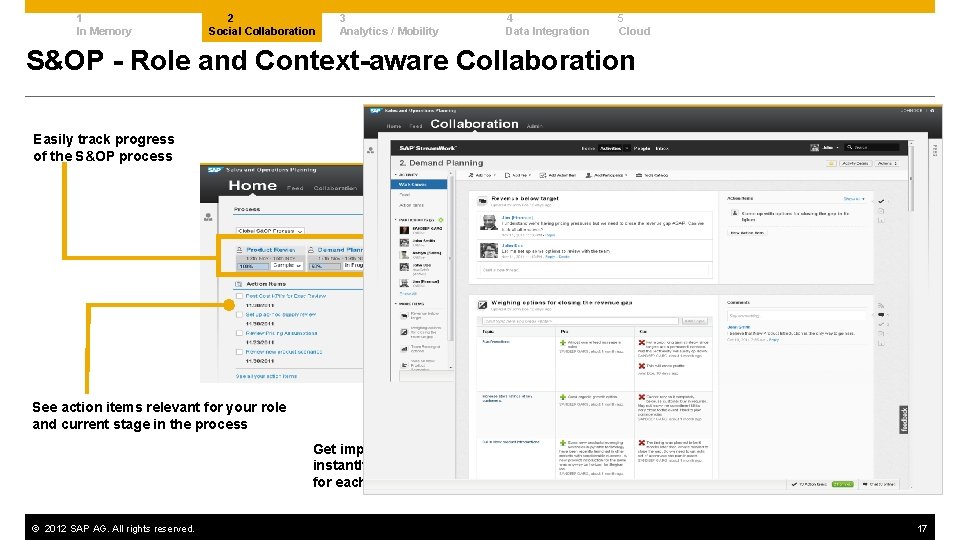The height and width of the screenshot is (540, 960).
Task: Open StreamWork People menu item
Action: pyautogui.click(x=642, y=148)
